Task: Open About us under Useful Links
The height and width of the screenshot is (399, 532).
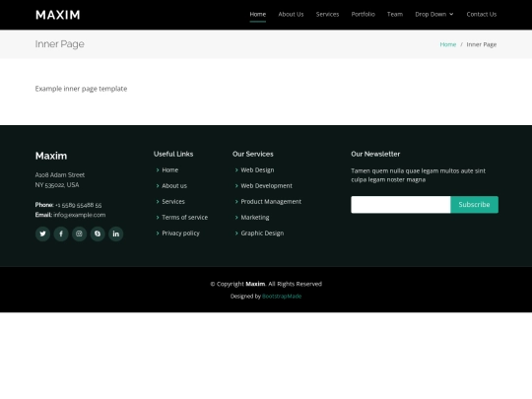Action: coord(174,186)
